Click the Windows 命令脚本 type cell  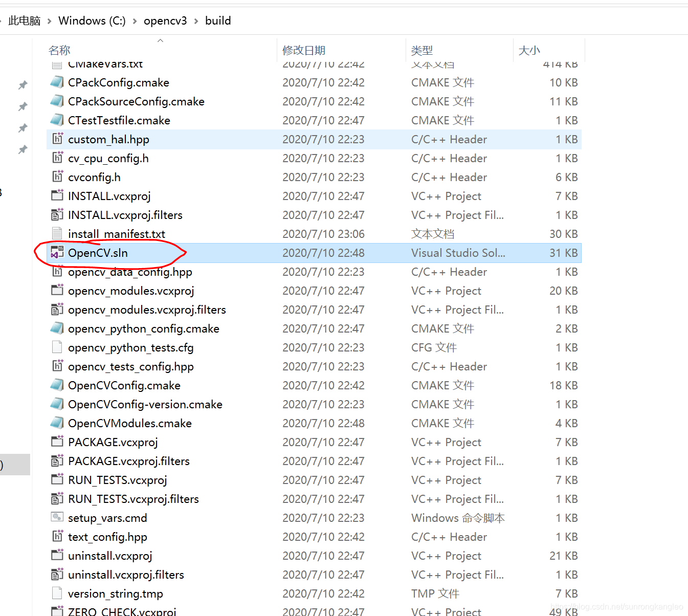pyautogui.click(x=458, y=518)
